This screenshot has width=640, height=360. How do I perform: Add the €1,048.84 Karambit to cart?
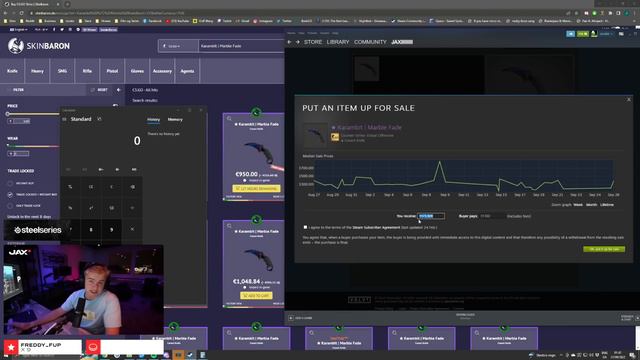pos(256,296)
